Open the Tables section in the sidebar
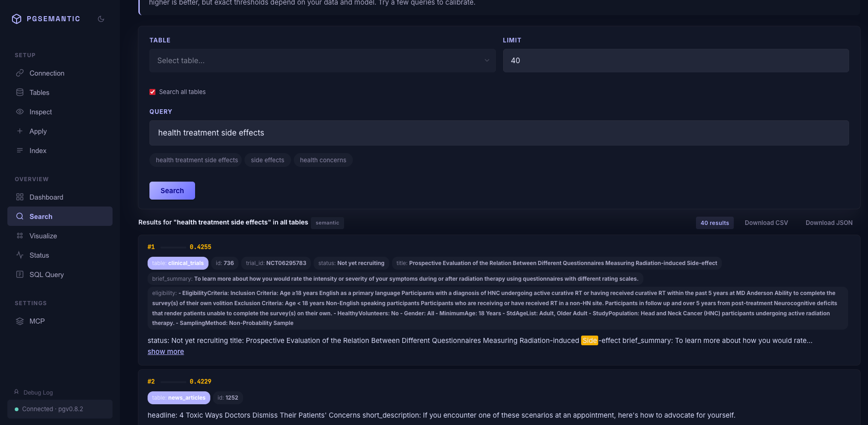 (x=39, y=92)
